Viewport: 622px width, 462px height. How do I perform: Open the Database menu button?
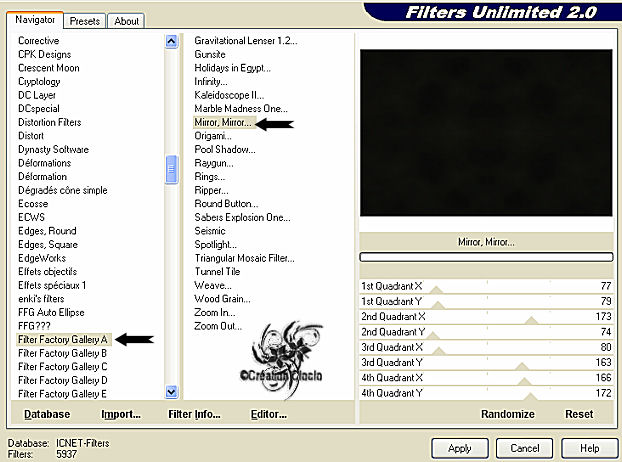47,413
